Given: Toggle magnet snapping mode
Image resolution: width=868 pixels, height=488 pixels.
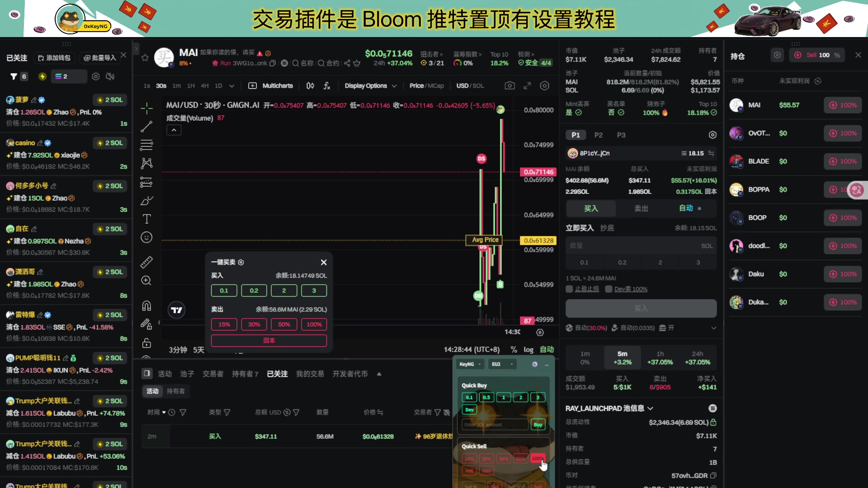Looking at the screenshot, I should pos(146,305).
